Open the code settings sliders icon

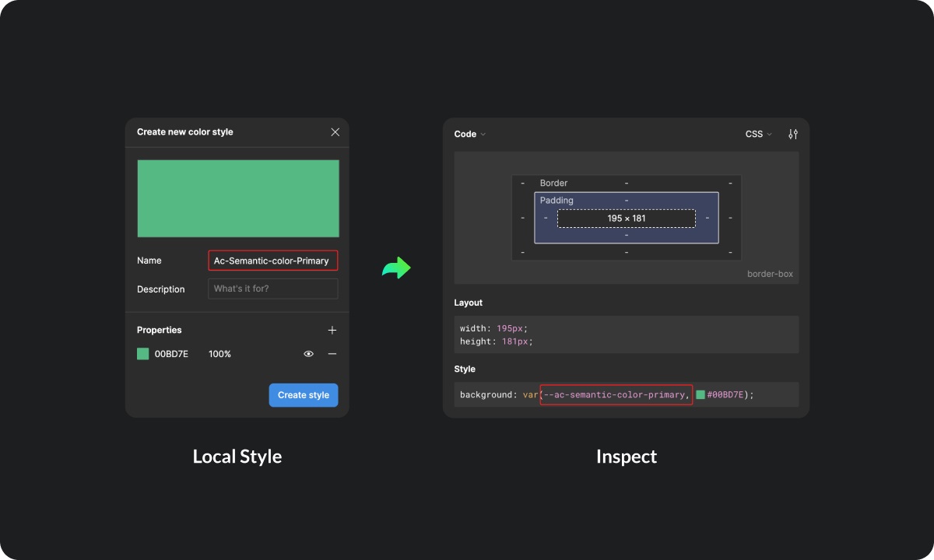(x=793, y=134)
